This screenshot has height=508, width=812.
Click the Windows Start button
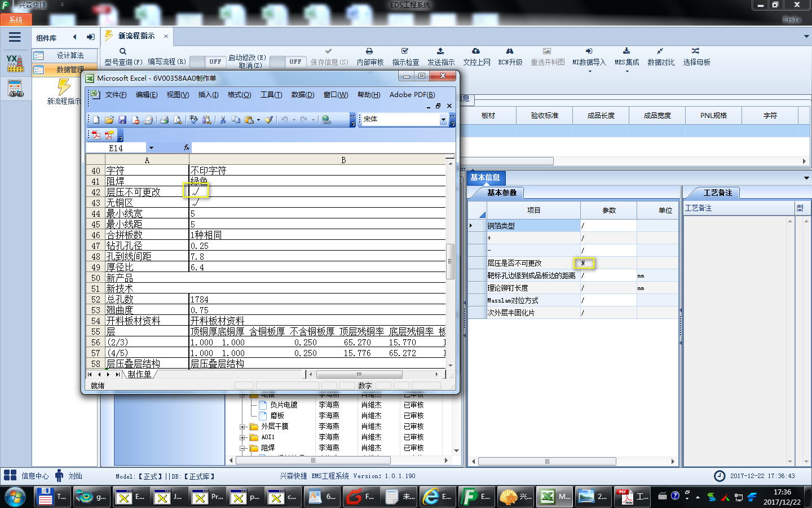tap(15, 497)
